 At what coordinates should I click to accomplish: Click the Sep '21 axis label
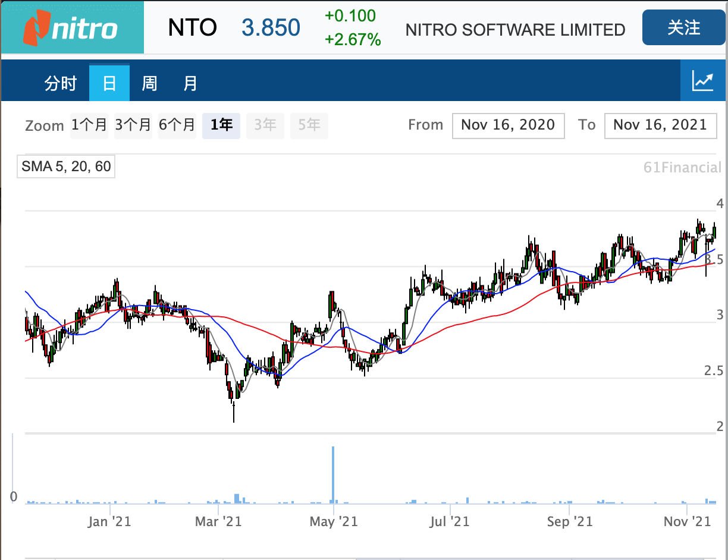[569, 521]
